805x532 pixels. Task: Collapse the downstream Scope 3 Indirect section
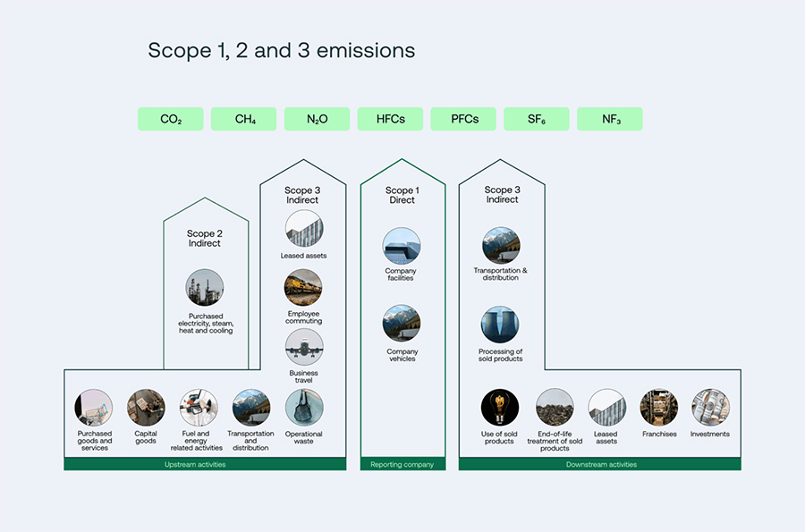pyautogui.click(x=501, y=194)
